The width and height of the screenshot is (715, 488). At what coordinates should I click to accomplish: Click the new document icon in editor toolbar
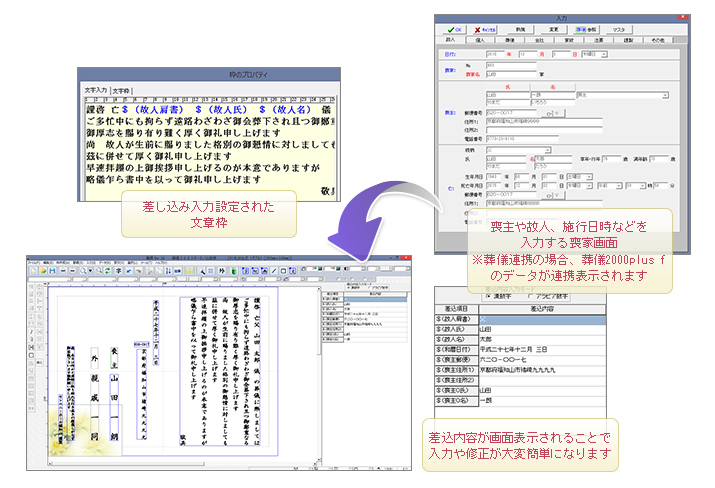point(33,270)
